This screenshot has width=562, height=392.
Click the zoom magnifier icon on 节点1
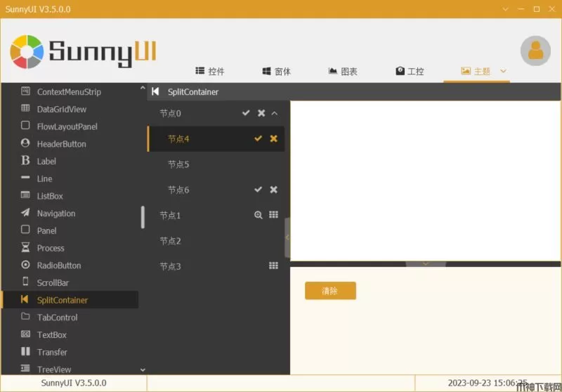point(258,215)
